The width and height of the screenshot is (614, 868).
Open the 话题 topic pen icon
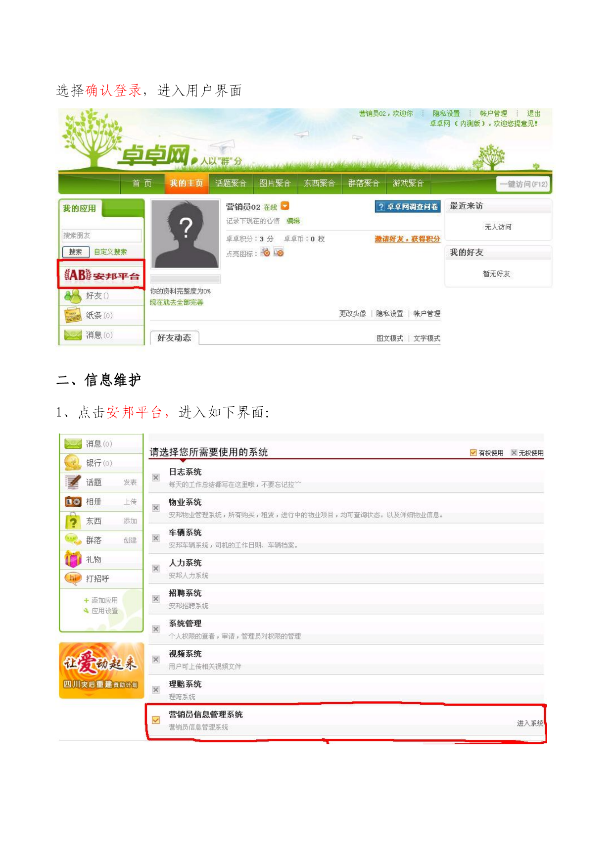pyautogui.click(x=73, y=482)
